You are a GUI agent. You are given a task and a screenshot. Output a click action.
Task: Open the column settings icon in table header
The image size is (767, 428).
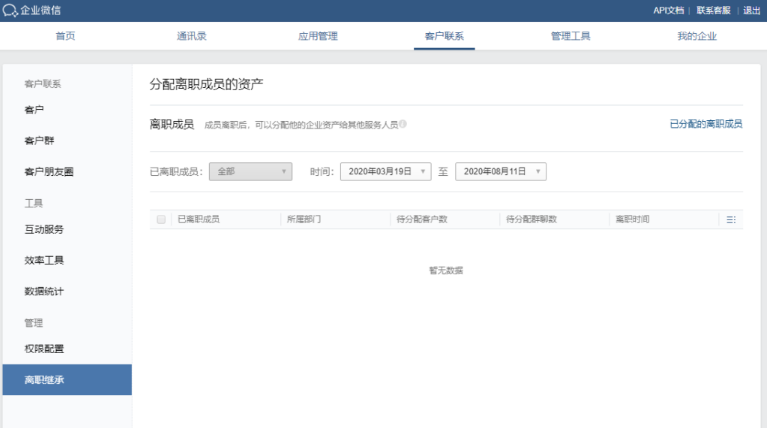(731, 219)
